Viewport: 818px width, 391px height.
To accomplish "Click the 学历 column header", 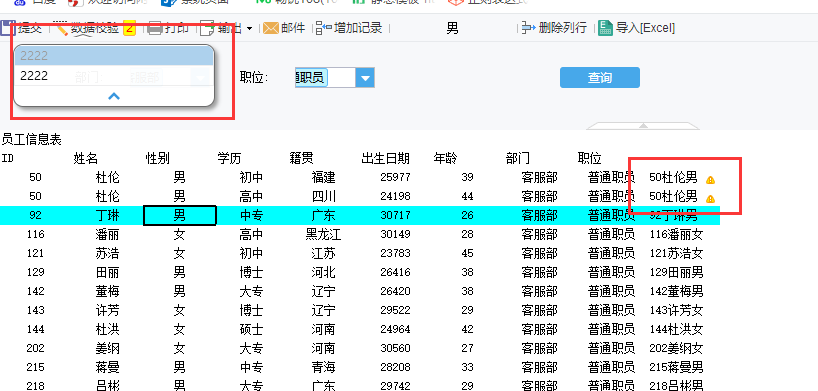I will coord(230,159).
